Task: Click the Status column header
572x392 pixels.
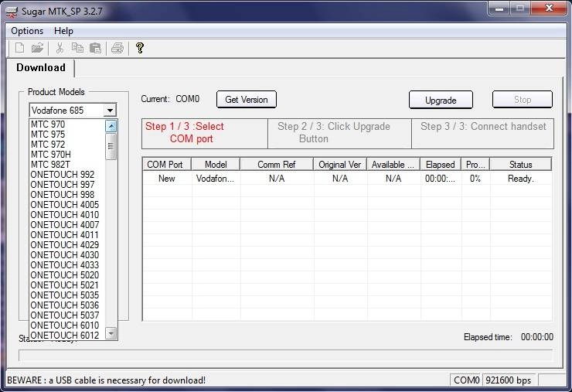Action: (521, 164)
